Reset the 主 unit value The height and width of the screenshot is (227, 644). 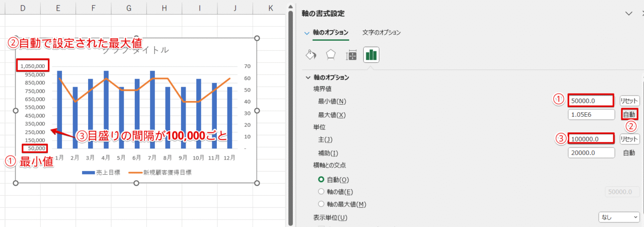click(629, 139)
